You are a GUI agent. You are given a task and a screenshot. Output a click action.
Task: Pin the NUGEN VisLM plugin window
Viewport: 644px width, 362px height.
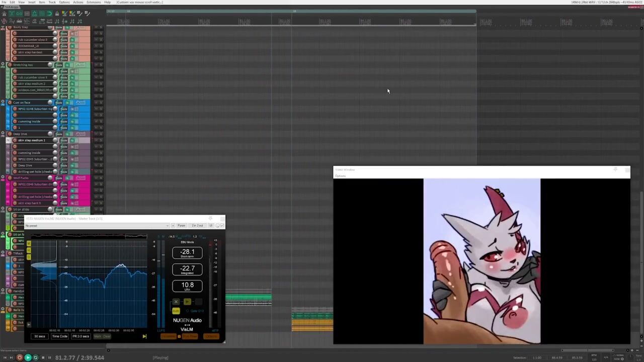210,219
